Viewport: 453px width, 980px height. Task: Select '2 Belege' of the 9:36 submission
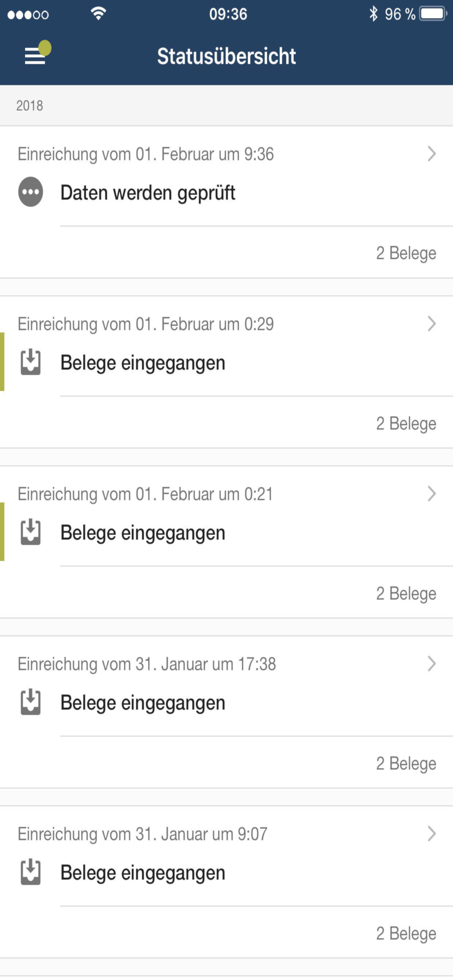point(406,253)
